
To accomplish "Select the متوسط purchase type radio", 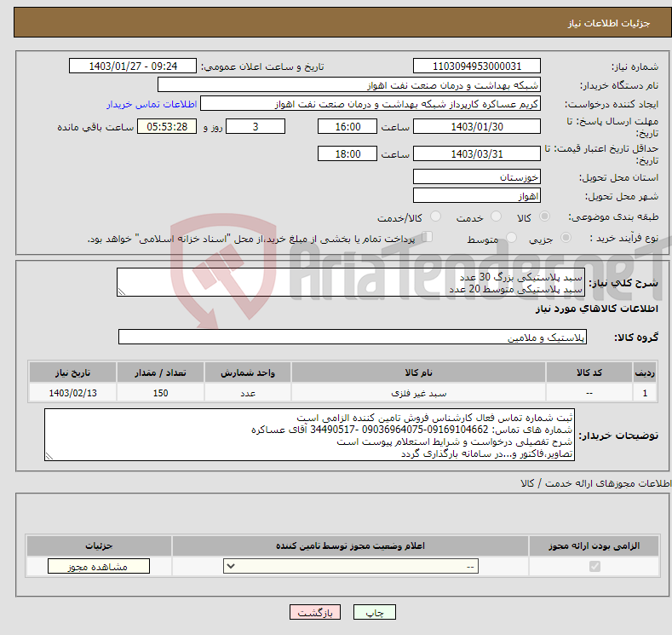I will point(511,238).
